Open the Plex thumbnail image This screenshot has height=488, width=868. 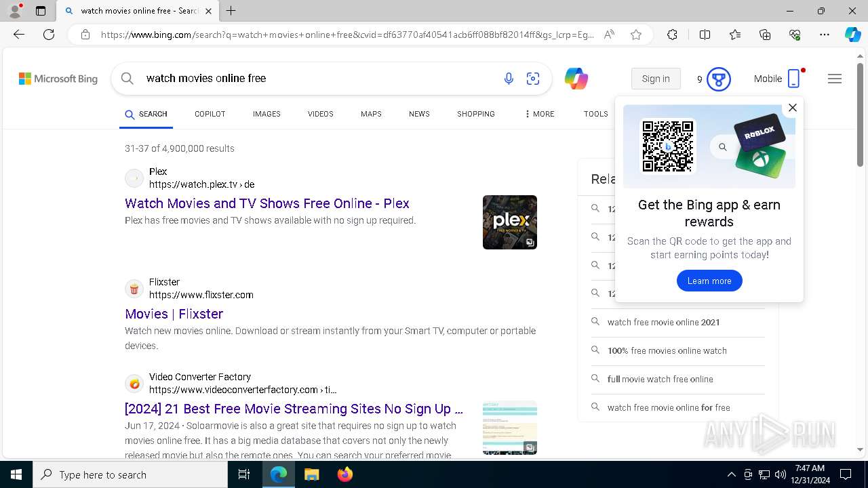[510, 222]
